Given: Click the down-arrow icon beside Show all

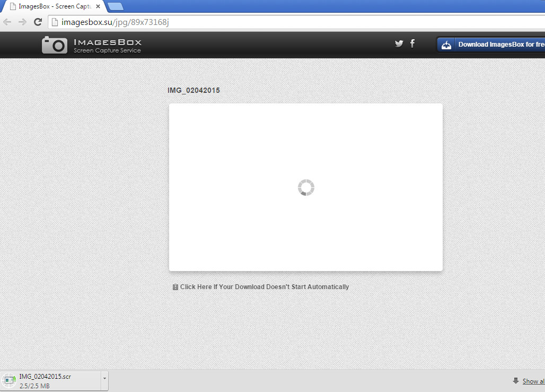Looking at the screenshot, I should point(515,381).
